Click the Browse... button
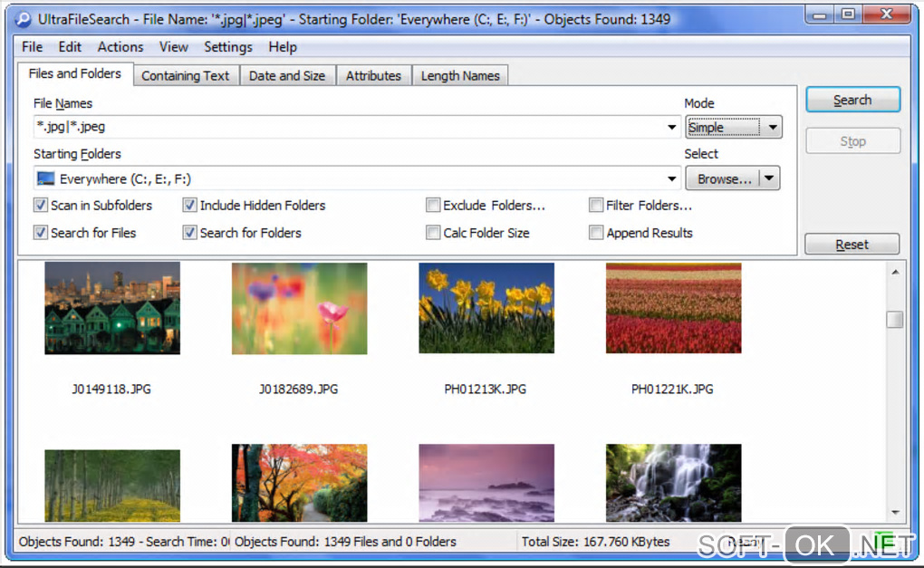The width and height of the screenshot is (924, 568). (724, 178)
